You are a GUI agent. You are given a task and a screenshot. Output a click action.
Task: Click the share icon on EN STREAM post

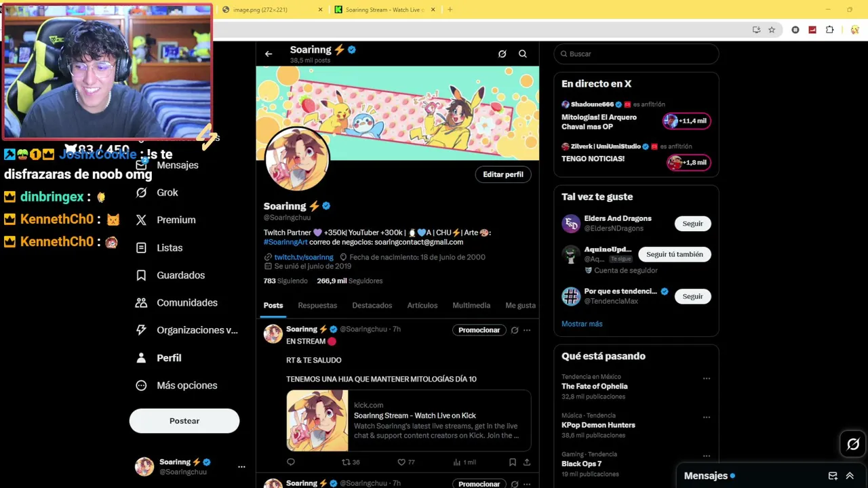coord(527,462)
